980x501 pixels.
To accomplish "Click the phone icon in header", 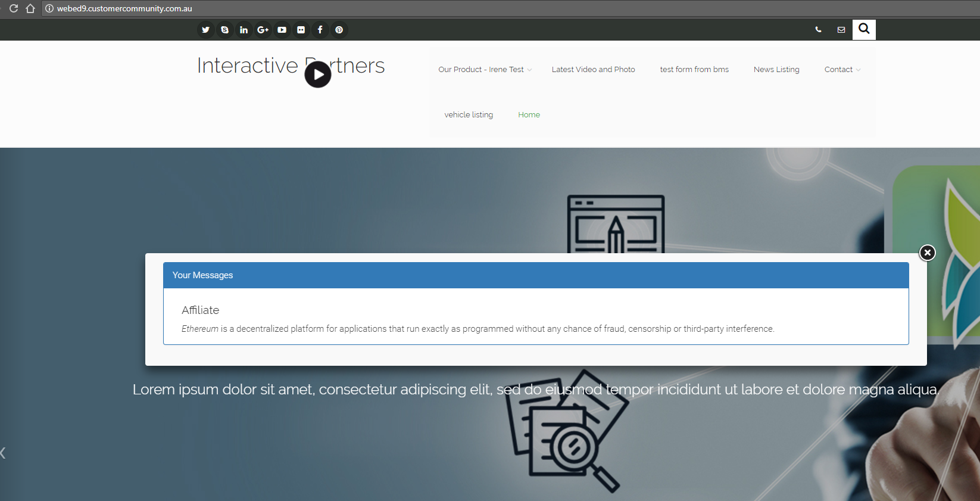I will click(x=818, y=30).
